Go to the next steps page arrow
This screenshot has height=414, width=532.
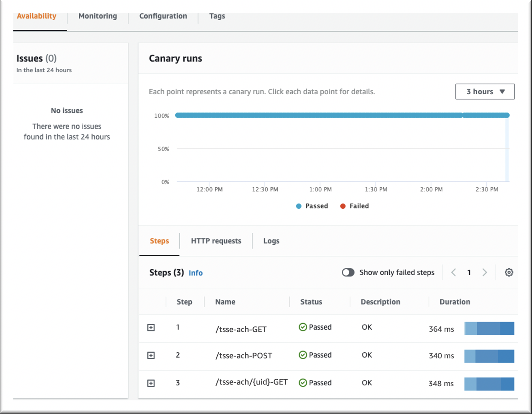484,272
